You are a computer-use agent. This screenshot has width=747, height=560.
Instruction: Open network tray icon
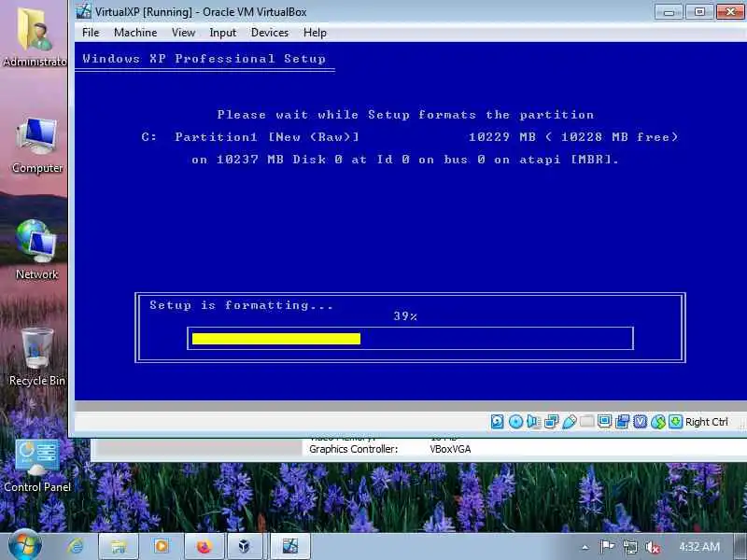[x=629, y=547]
